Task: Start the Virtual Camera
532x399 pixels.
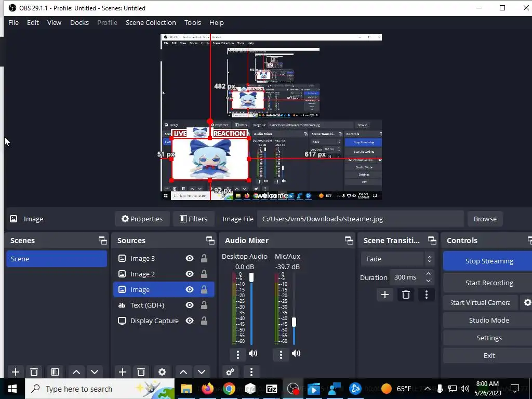Action: (x=481, y=303)
